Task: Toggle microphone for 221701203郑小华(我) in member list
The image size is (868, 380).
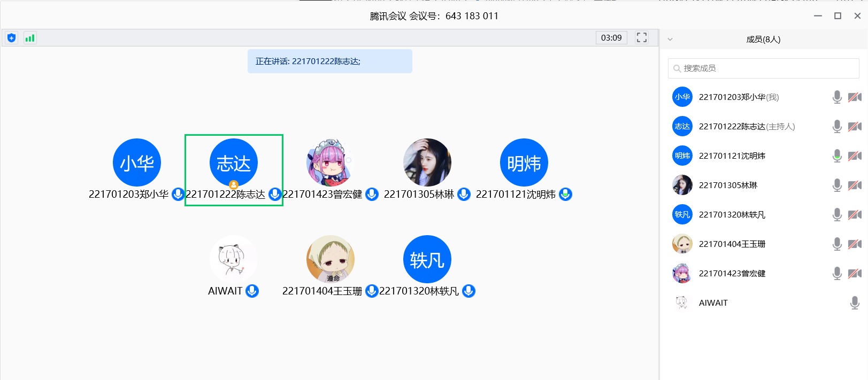Action: click(x=837, y=97)
